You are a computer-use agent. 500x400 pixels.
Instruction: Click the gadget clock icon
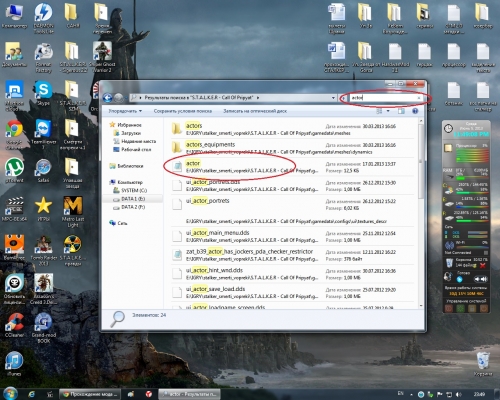pyautogui.click(x=449, y=128)
